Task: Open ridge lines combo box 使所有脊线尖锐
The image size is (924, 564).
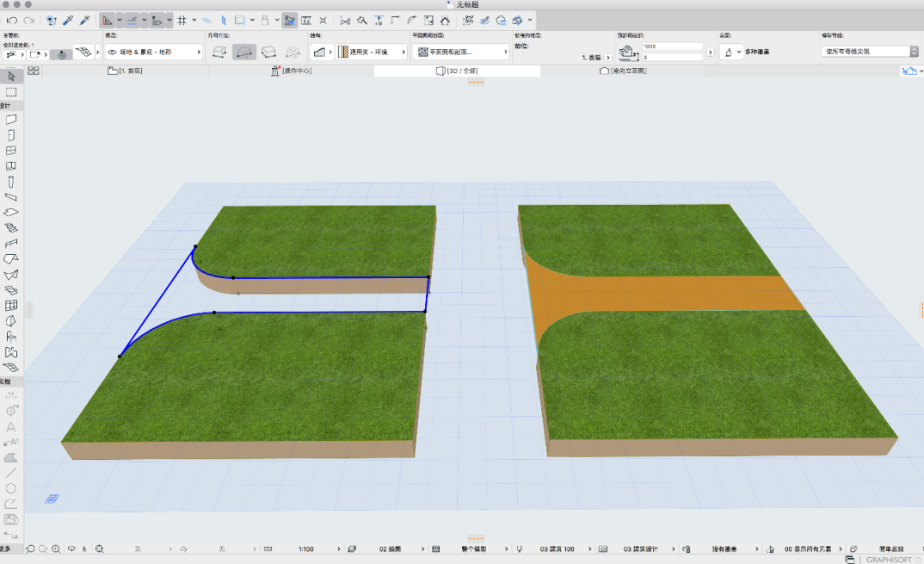Action: (870, 52)
